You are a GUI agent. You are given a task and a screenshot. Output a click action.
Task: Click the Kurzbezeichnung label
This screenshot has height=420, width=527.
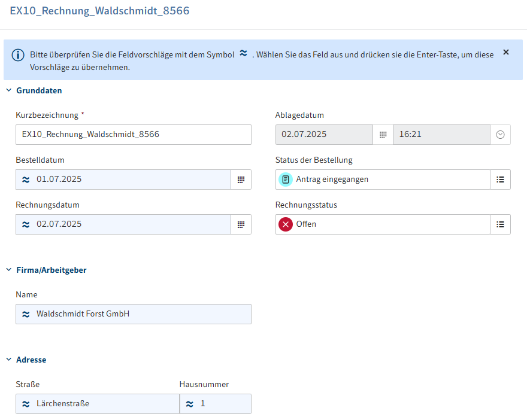(47, 115)
